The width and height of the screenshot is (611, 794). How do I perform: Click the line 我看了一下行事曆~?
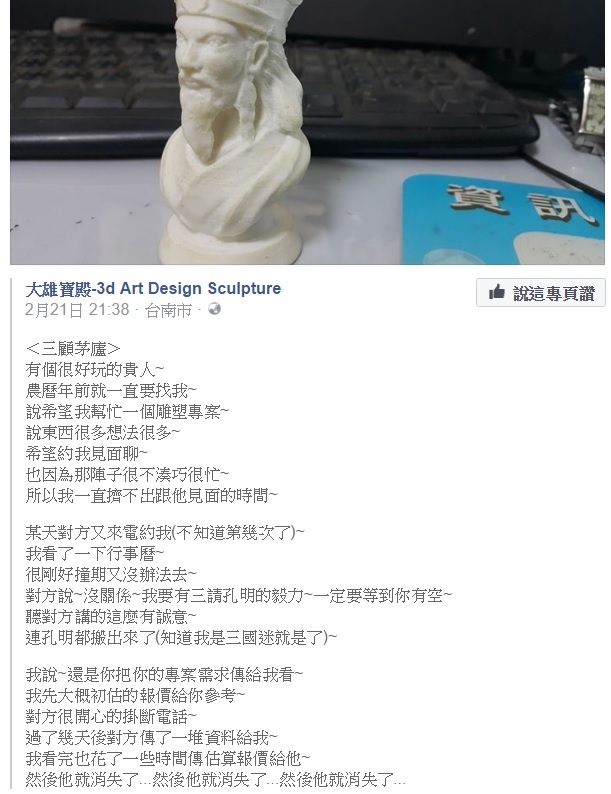tap(95, 553)
